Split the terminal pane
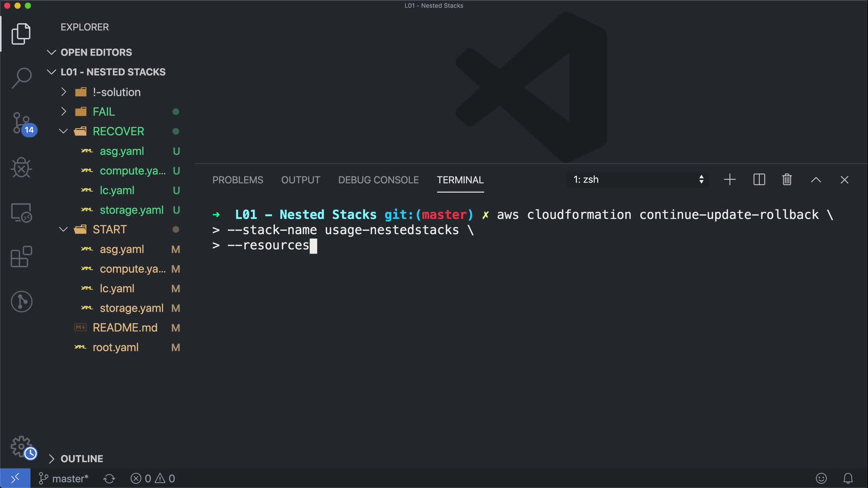The height and width of the screenshot is (488, 868). coord(759,180)
